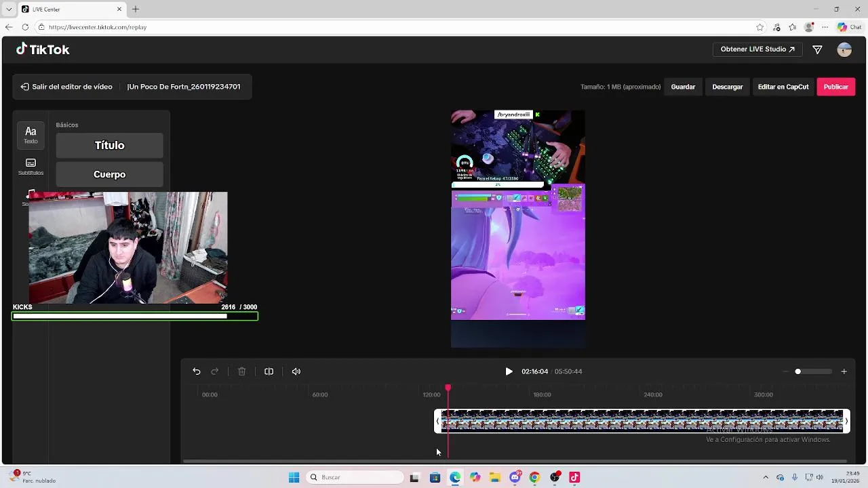Click the taskbar Buscar search box
The width and height of the screenshot is (868, 488).
pyautogui.click(x=355, y=477)
